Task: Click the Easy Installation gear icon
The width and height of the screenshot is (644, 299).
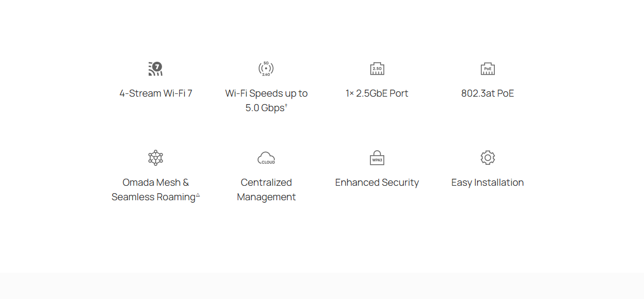Action: [x=487, y=158]
